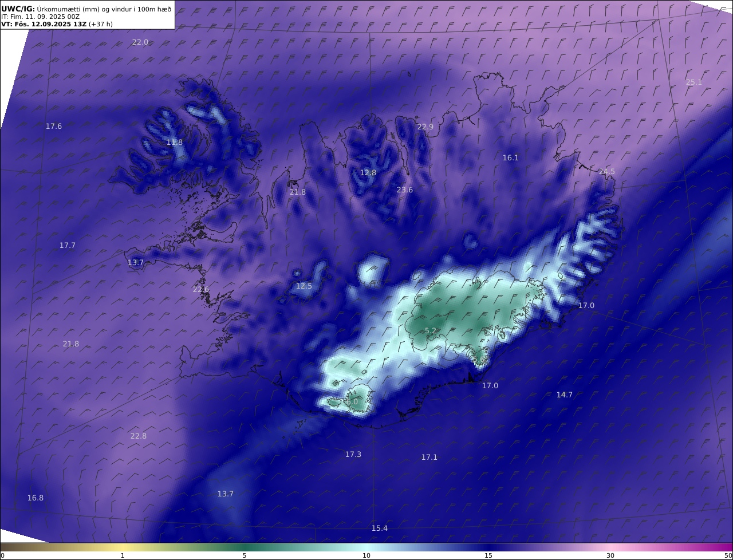This screenshot has width=733, height=560.
Task: Click the 12.5 value label
Action: pyautogui.click(x=304, y=286)
